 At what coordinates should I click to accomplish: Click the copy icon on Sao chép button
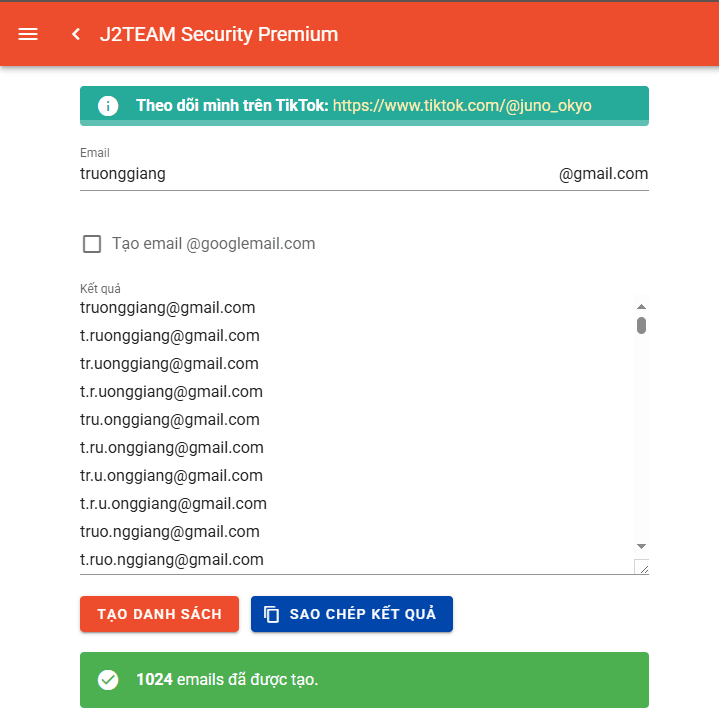click(271, 614)
